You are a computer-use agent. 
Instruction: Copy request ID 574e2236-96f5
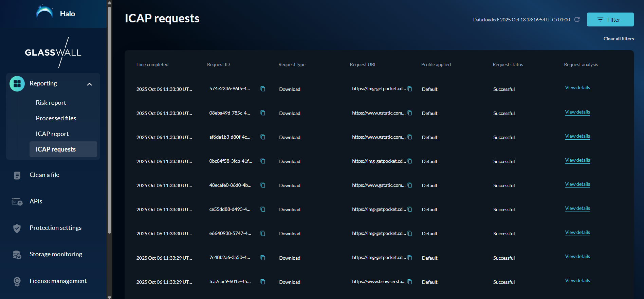(x=263, y=89)
